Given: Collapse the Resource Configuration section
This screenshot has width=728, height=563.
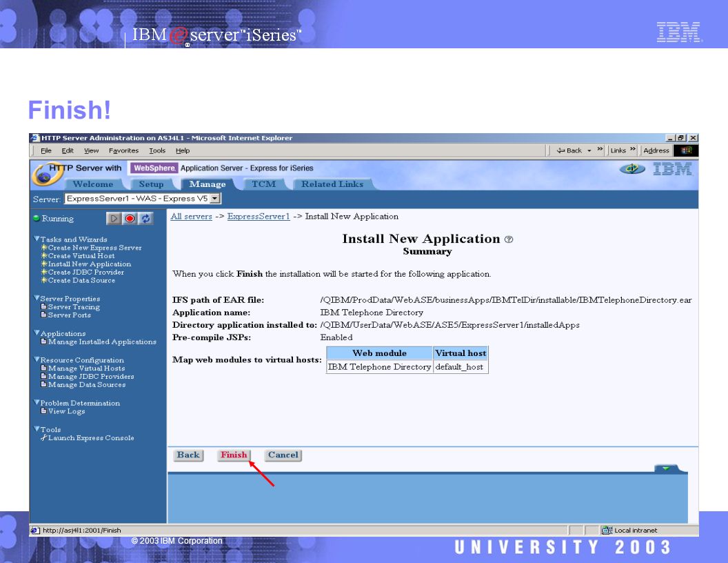Looking at the screenshot, I should pyautogui.click(x=37, y=359).
